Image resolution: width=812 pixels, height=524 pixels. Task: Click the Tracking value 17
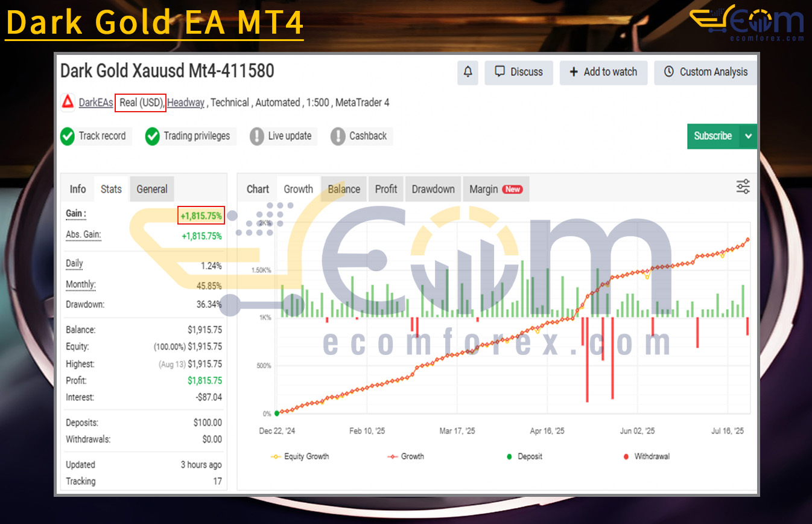point(217,482)
